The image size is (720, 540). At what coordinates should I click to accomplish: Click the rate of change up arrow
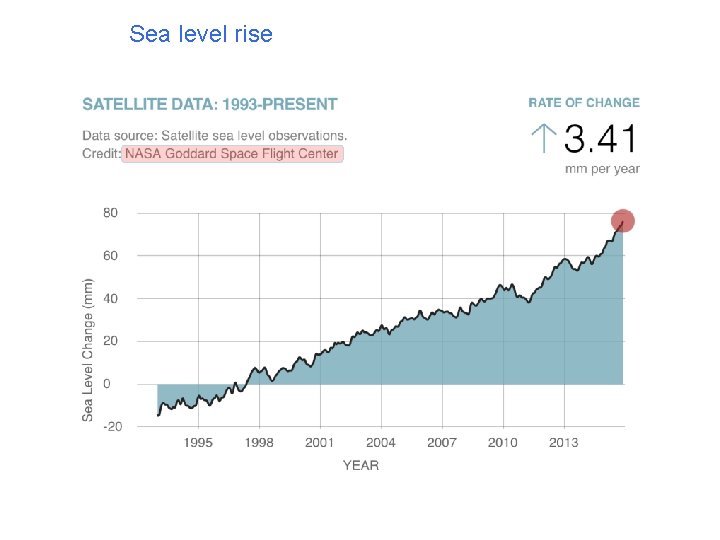[544, 138]
